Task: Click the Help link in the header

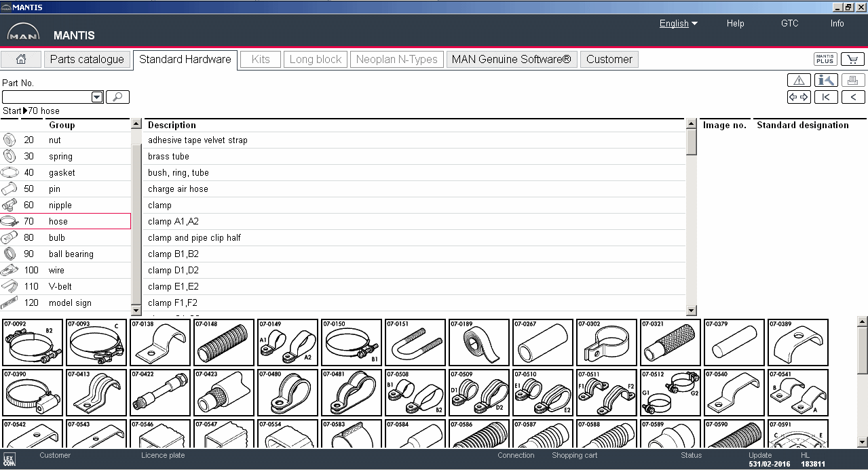Action: (x=735, y=23)
